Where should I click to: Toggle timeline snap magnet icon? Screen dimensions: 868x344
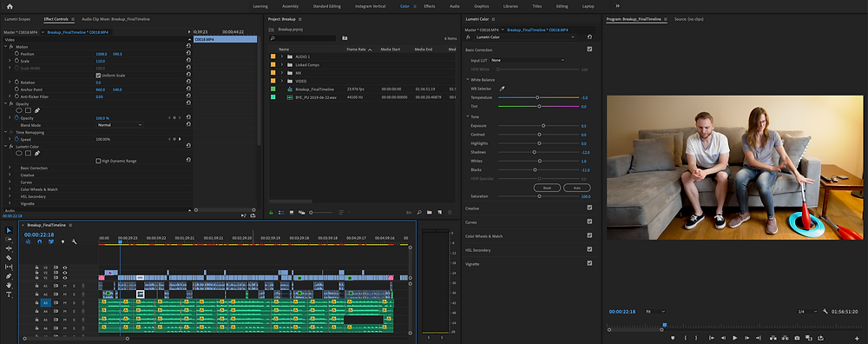(39, 241)
